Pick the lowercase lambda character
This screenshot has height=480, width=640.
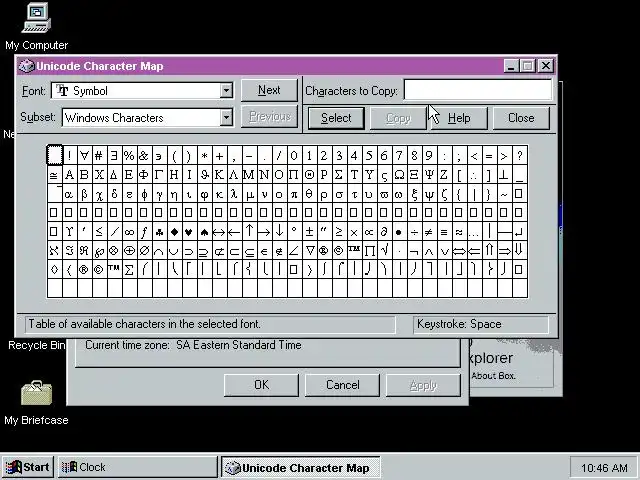pos(235,194)
